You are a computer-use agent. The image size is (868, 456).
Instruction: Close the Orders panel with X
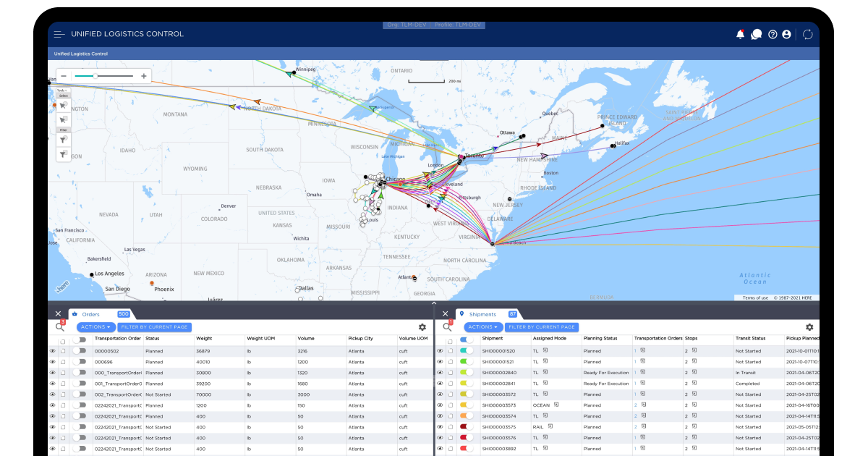58,313
